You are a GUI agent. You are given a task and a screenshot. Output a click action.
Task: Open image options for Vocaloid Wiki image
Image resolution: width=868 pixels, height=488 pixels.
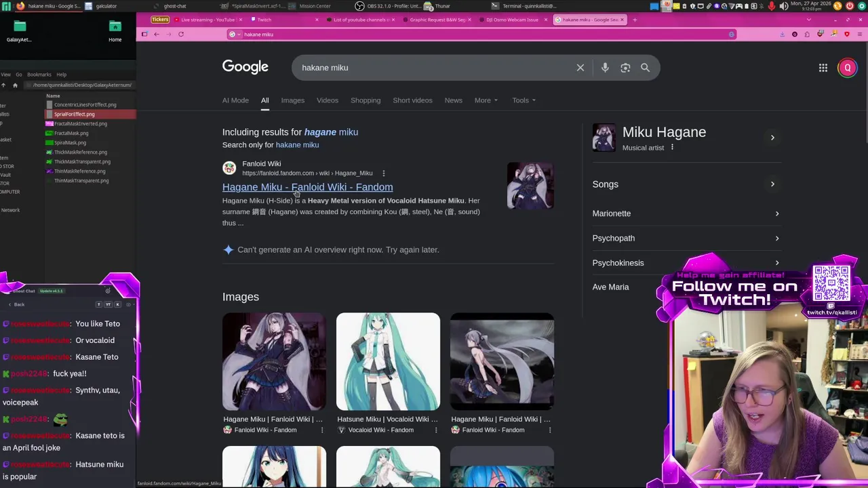(x=436, y=430)
